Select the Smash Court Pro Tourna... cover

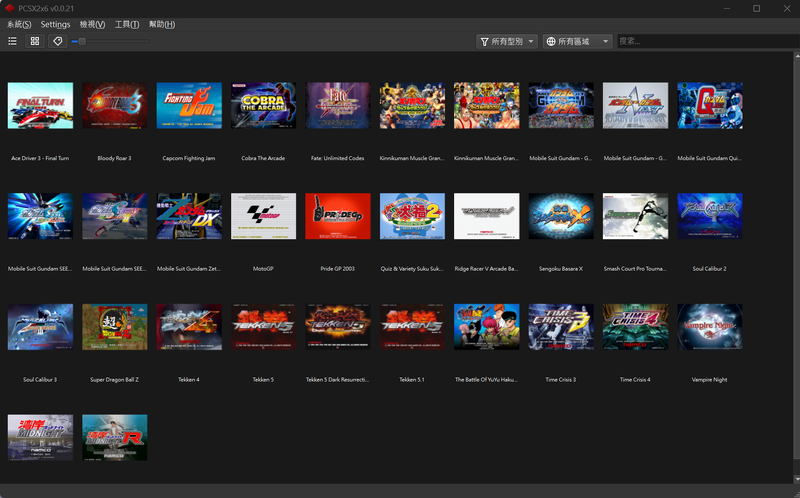pyautogui.click(x=635, y=216)
